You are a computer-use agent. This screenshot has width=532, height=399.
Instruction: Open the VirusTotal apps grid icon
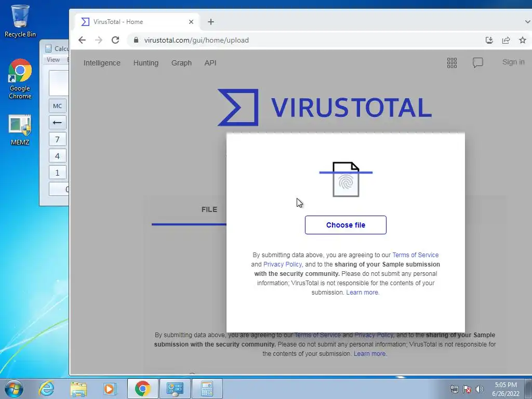pos(452,63)
